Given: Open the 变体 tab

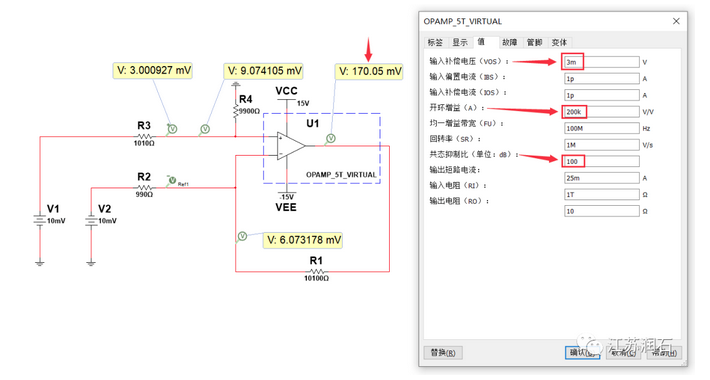Looking at the screenshot, I should (559, 43).
